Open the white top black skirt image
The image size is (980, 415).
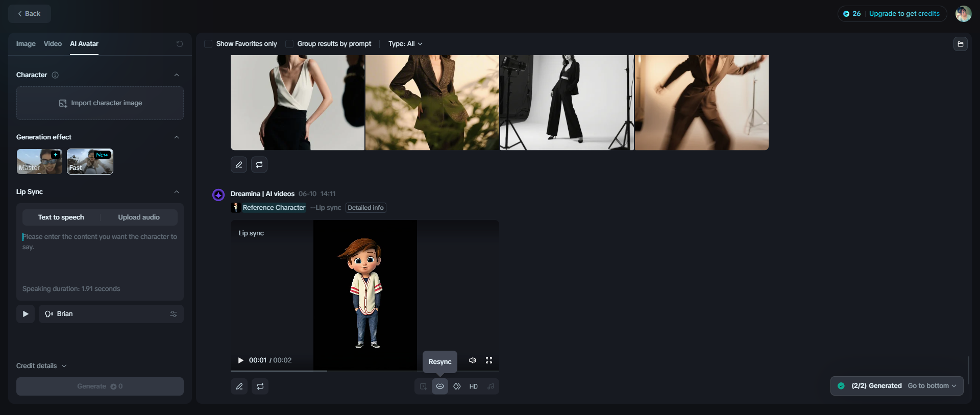click(298, 103)
